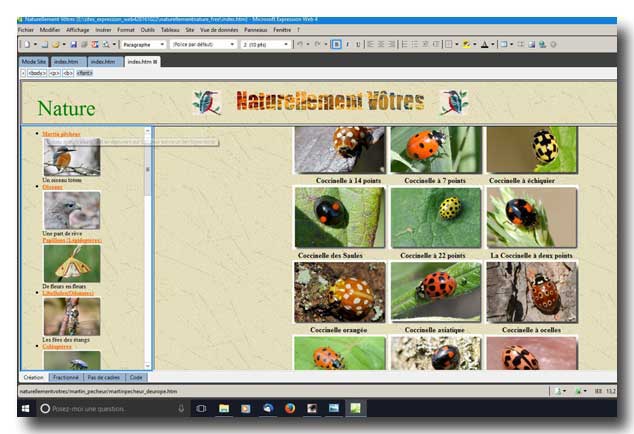The height and width of the screenshot is (434, 634).
Task: Click Cortana search box in taskbar
Action: 111,409
